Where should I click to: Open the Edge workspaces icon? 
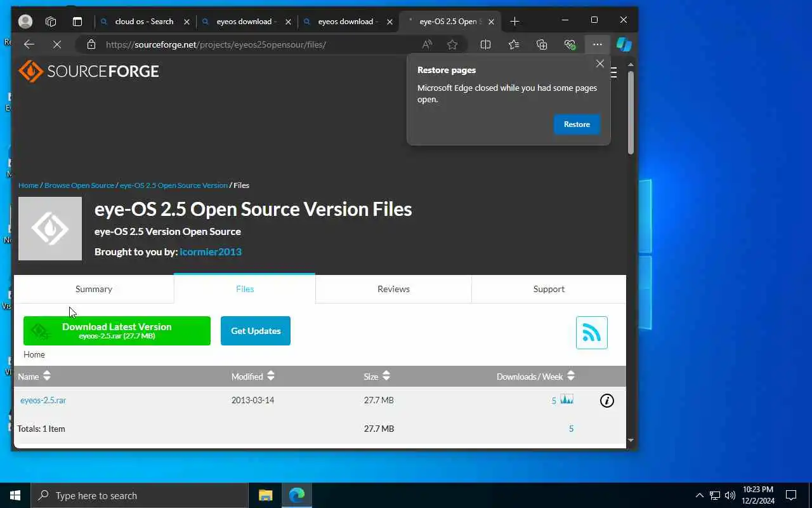coord(51,21)
